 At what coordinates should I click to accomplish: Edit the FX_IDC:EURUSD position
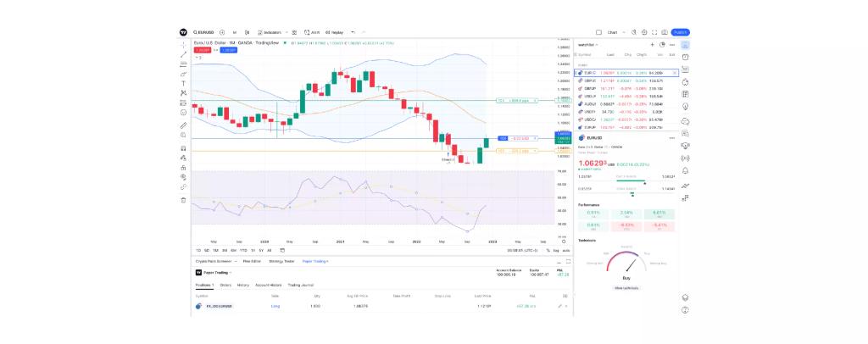coord(559,306)
